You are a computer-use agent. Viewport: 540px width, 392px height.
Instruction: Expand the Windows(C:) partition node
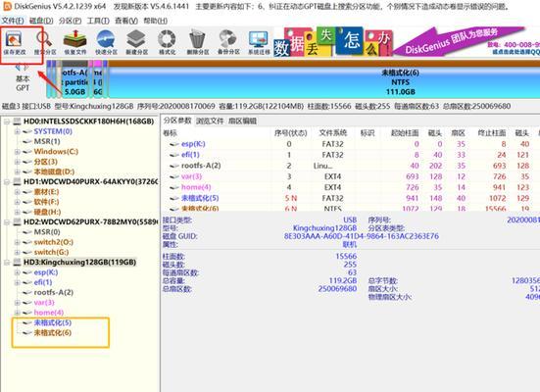coord(17,152)
